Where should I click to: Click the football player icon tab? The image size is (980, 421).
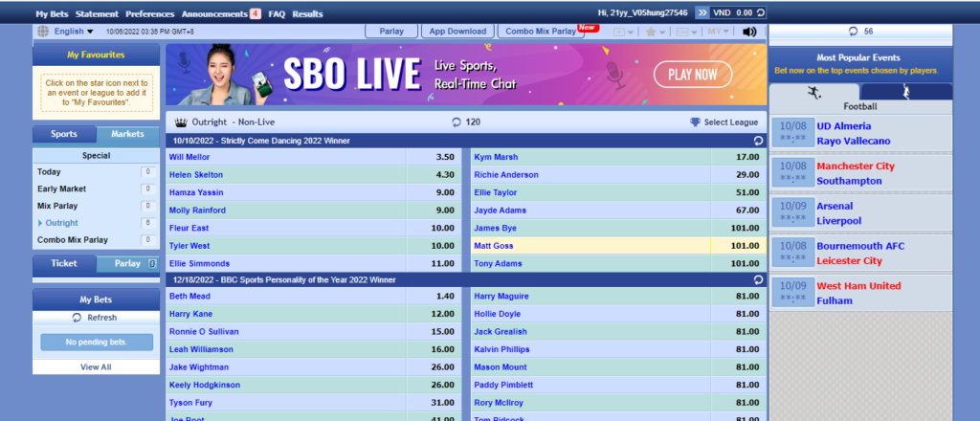[813, 92]
